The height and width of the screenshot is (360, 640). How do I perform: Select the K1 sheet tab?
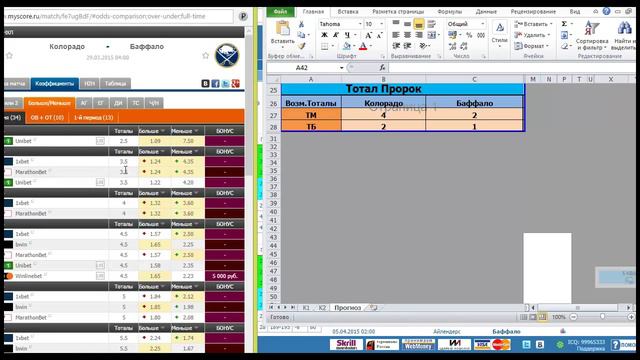[x=306, y=308]
